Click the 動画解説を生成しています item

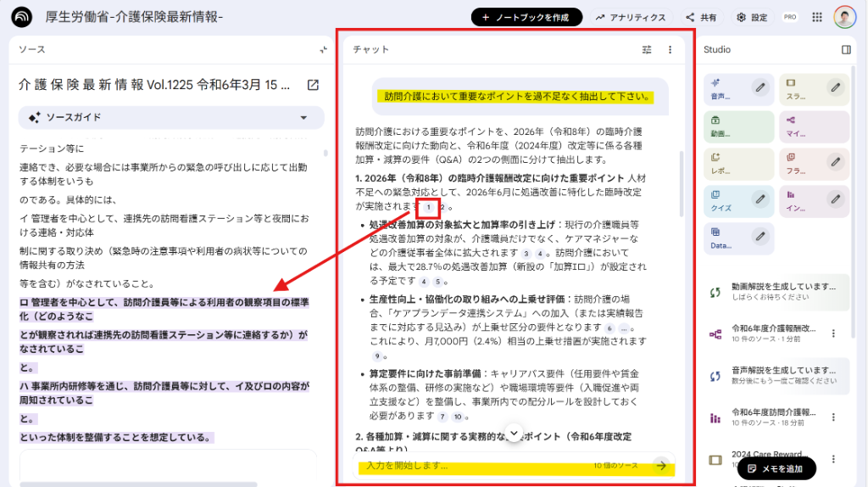(x=776, y=291)
